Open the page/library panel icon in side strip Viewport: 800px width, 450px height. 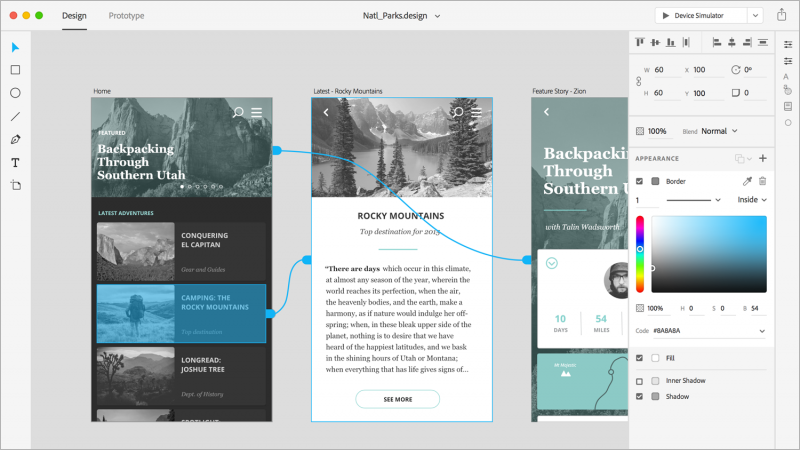tap(788, 106)
